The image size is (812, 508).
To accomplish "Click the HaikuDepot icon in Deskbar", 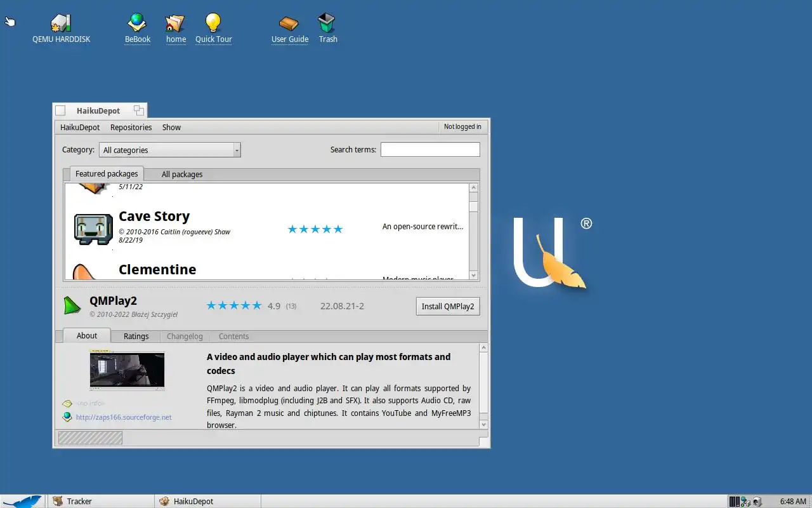I will [x=164, y=501].
